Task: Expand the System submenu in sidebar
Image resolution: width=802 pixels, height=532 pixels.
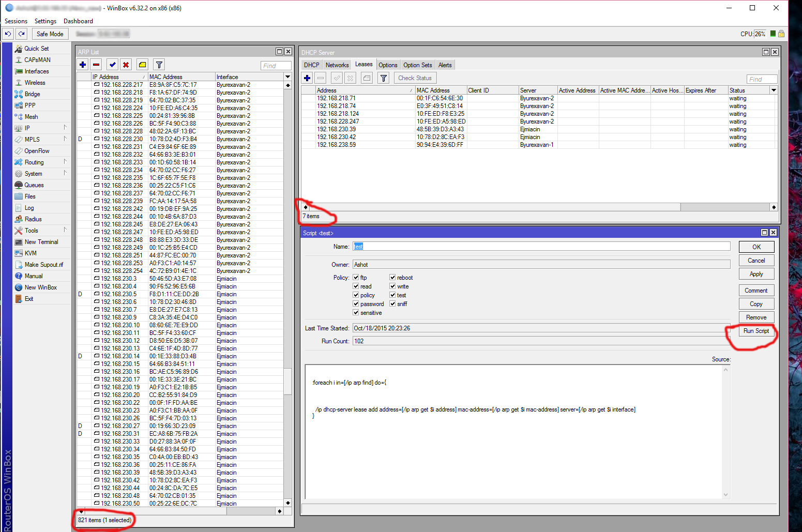Action: [65, 173]
